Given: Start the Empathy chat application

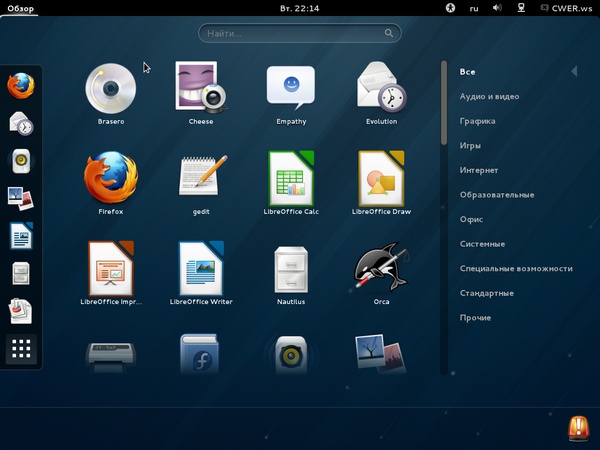Looking at the screenshot, I should pos(291,88).
